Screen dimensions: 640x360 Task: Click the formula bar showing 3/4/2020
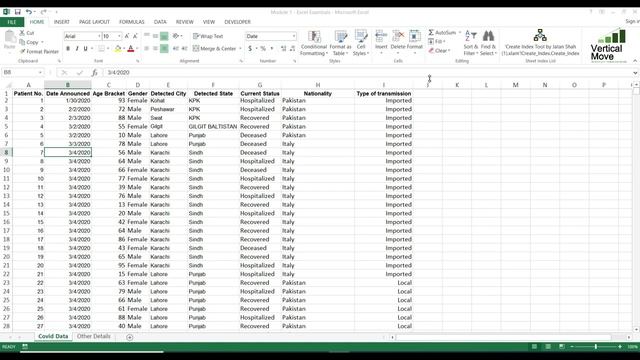[x=367, y=73]
